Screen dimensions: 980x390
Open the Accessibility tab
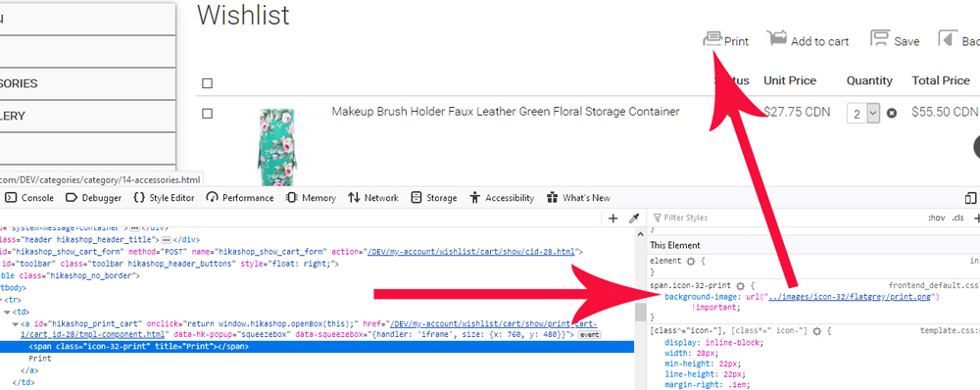(x=502, y=198)
